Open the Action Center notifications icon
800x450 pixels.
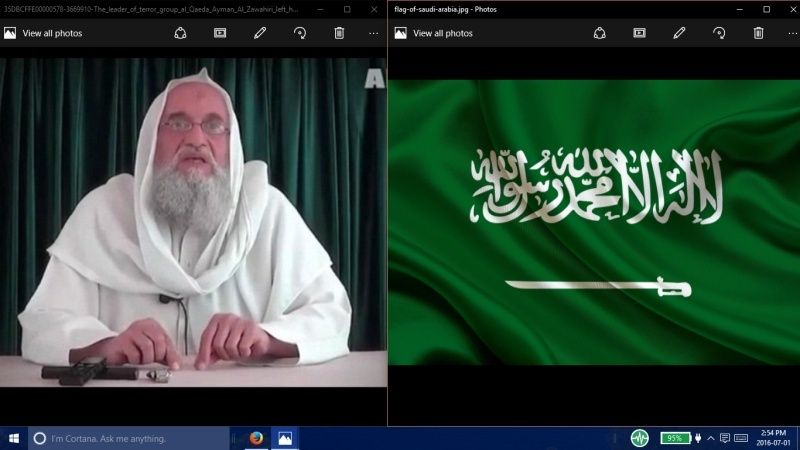point(724,438)
